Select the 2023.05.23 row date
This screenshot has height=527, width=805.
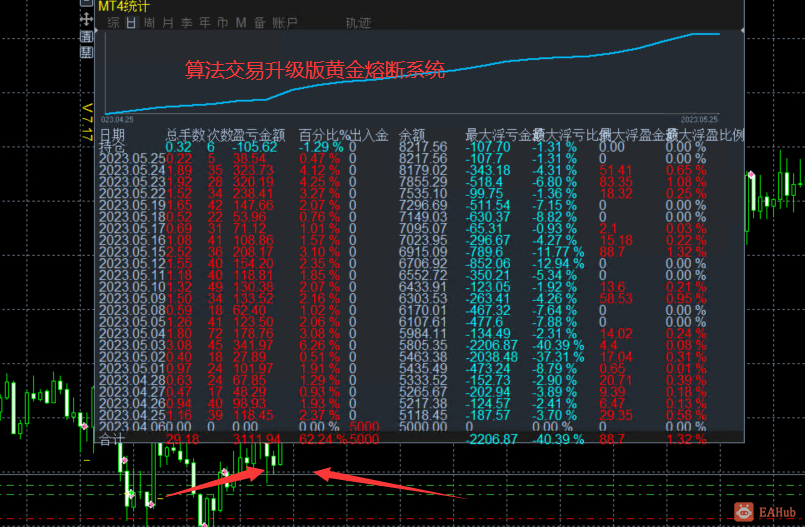(x=132, y=182)
